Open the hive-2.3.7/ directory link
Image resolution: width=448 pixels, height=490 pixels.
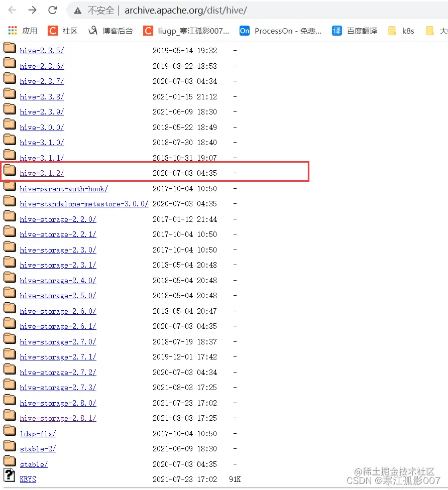pos(42,81)
